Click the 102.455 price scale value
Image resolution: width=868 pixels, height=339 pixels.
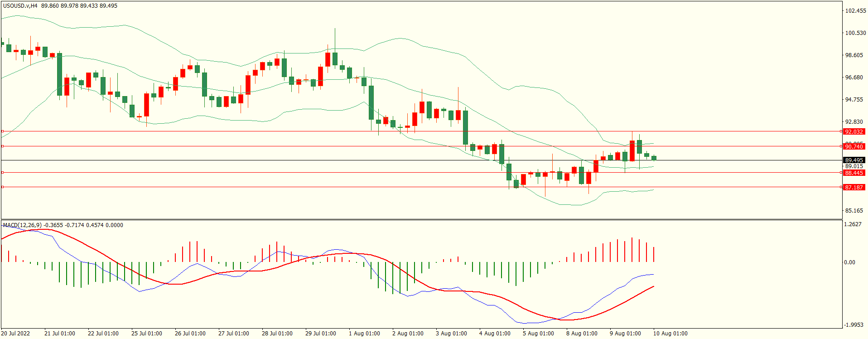point(855,11)
